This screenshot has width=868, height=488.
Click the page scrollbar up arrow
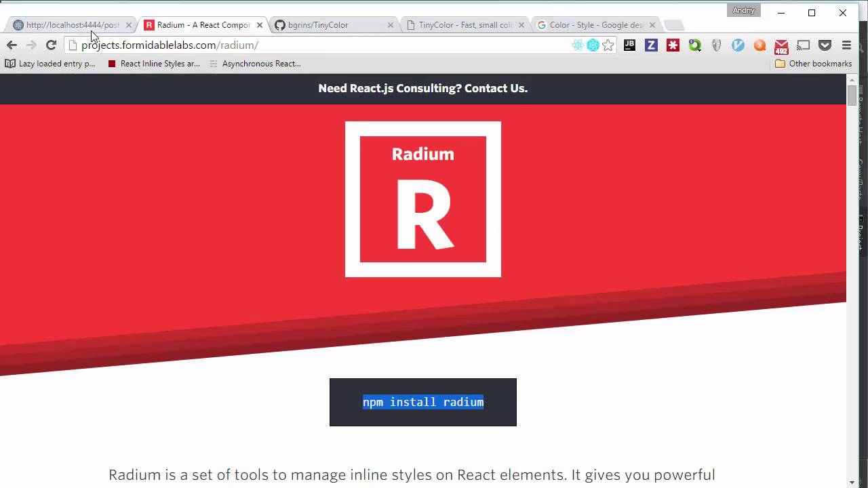tap(852, 79)
